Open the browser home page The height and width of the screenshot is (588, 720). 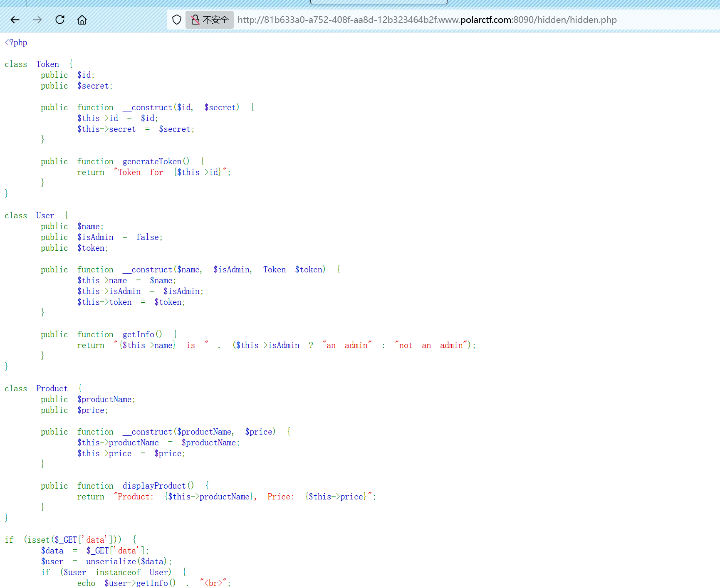coord(82,20)
